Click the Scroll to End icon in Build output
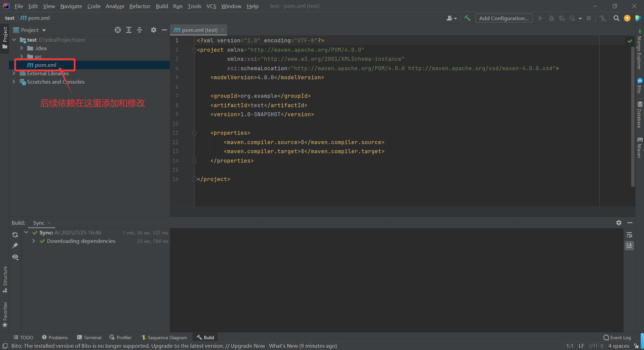Viewport: 644px width, 350px height. pyautogui.click(x=629, y=246)
